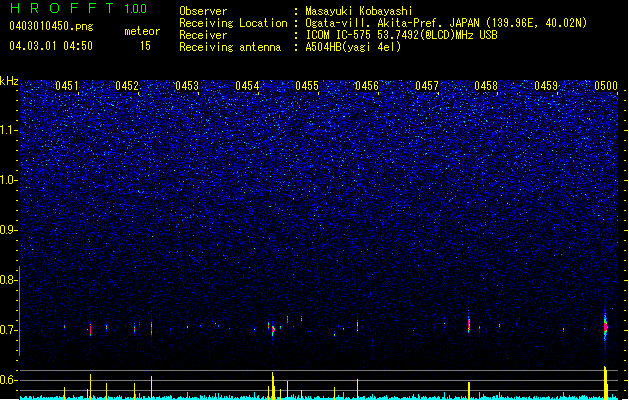
Task: Click the 1.1 kHz axis label
Action: coord(9,130)
